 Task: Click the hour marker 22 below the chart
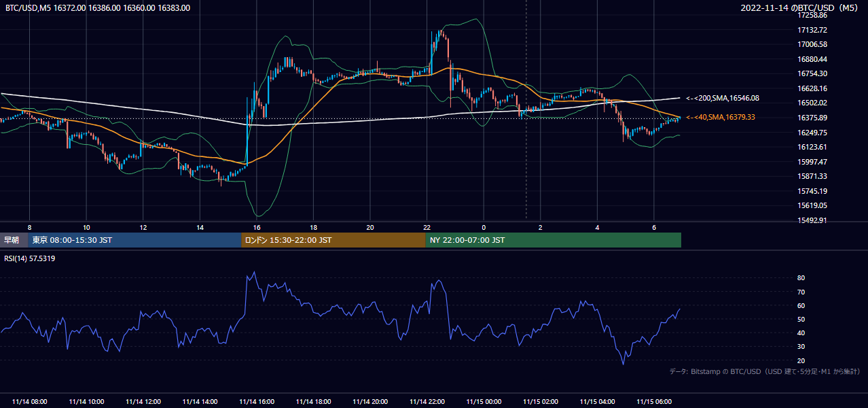427,227
